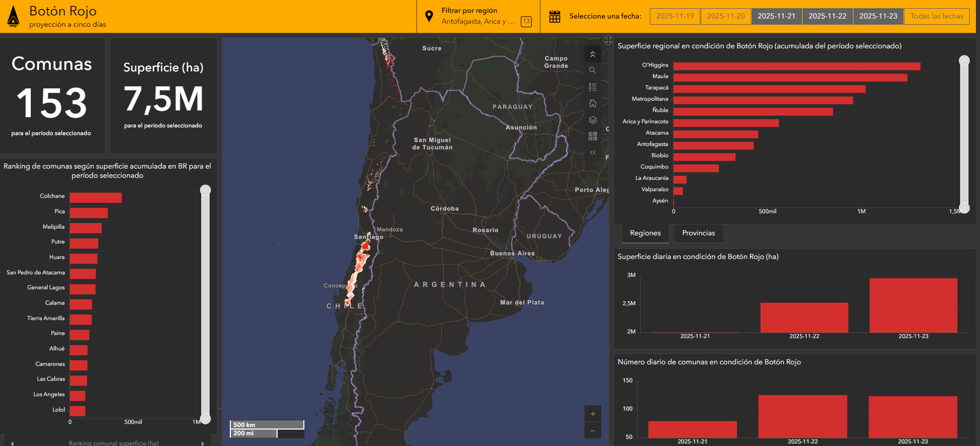Click the Colchane bar in ranking
This screenshot has height=446, width=980.
96,198
